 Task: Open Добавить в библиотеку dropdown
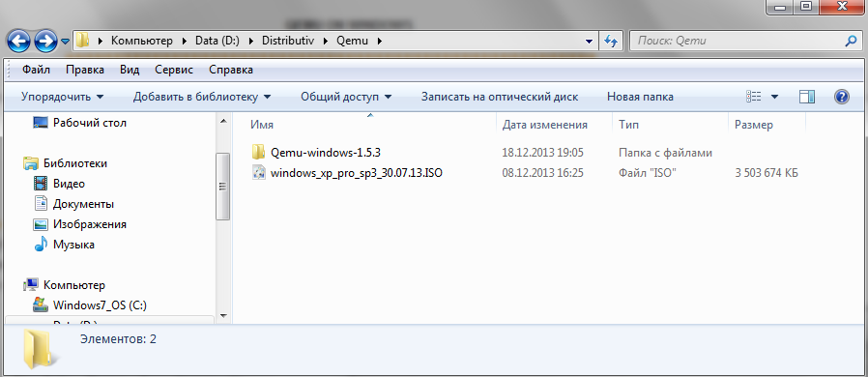tap(202, 97)
